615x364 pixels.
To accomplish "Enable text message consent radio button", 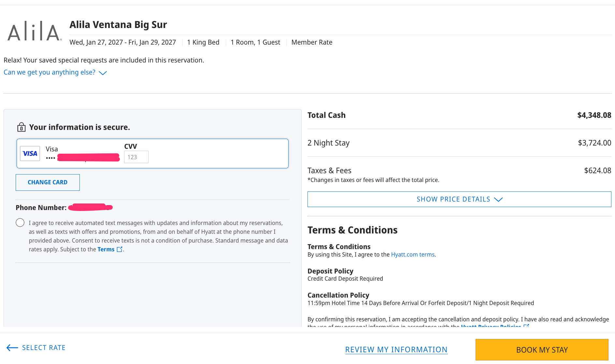I will coord(20,223).
